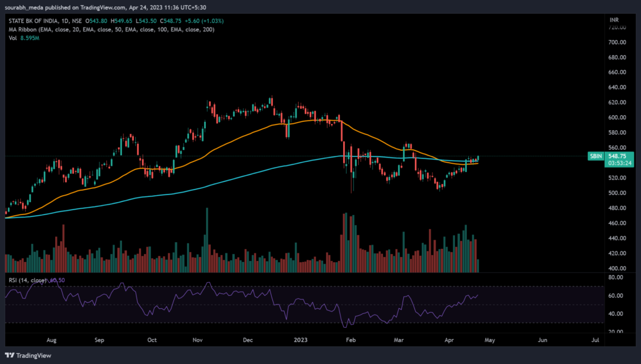Viewport: 641px width, 364px height.
Task: Click the Nov label on time axis
Action: pos(197,340)
